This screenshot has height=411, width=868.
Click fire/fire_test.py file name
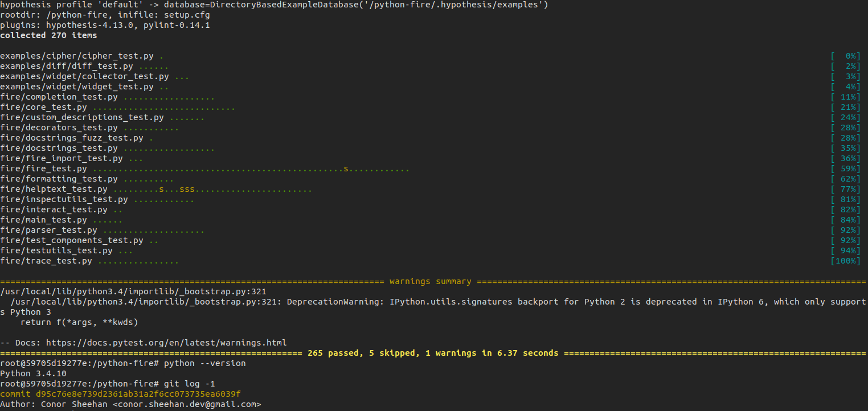[43, 168]
